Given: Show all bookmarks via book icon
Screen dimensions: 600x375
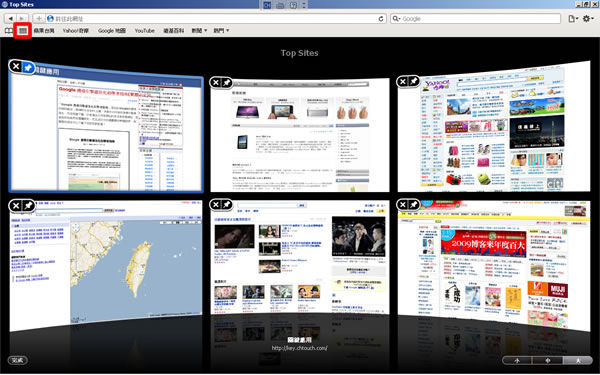Looking at the screenshot, I should 9,31.
